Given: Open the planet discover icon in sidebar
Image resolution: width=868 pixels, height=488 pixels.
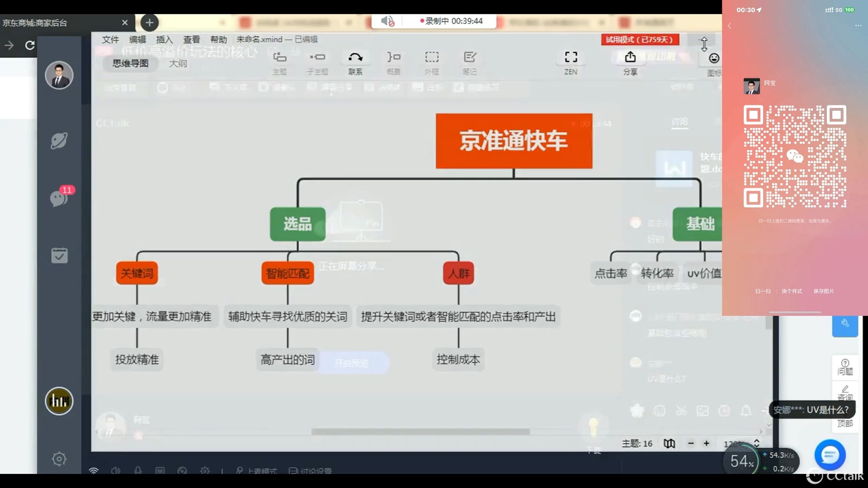Looking at the screenshot, I should click(x=59, y=141).
